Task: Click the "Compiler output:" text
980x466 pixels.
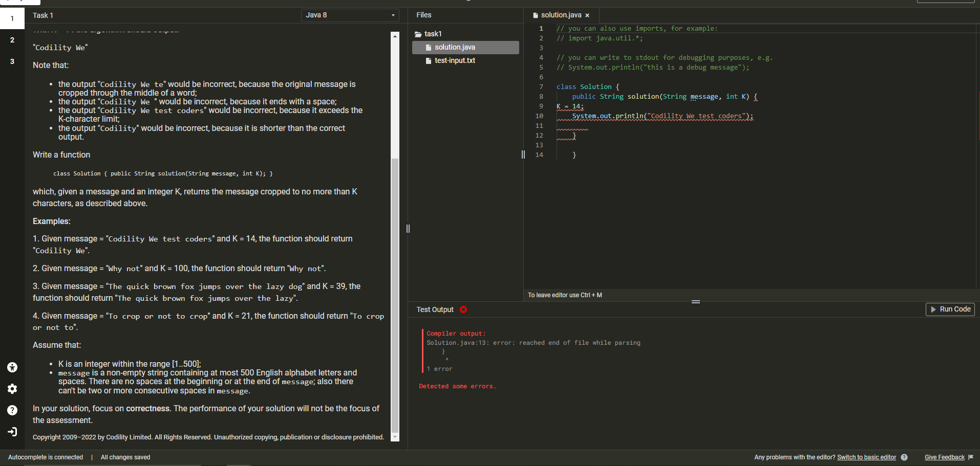Action: pos(456,334)
